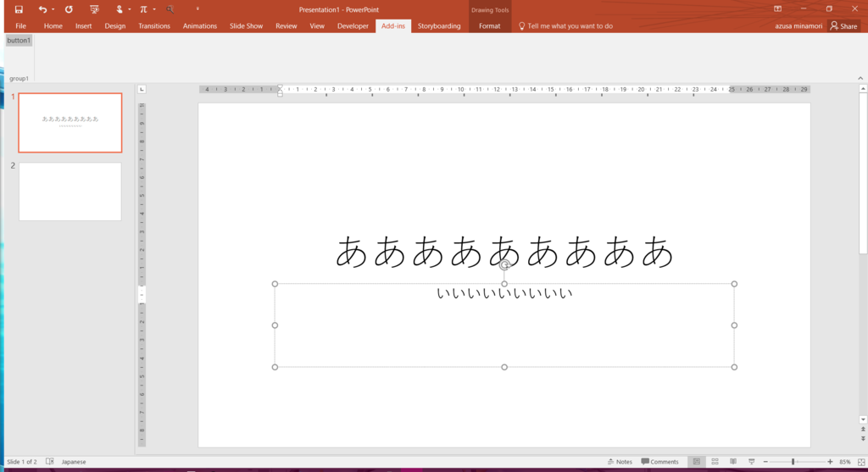The image size is (868, 472).
Task: Click the Tell me what you want to do box
Action: point(565,26)
